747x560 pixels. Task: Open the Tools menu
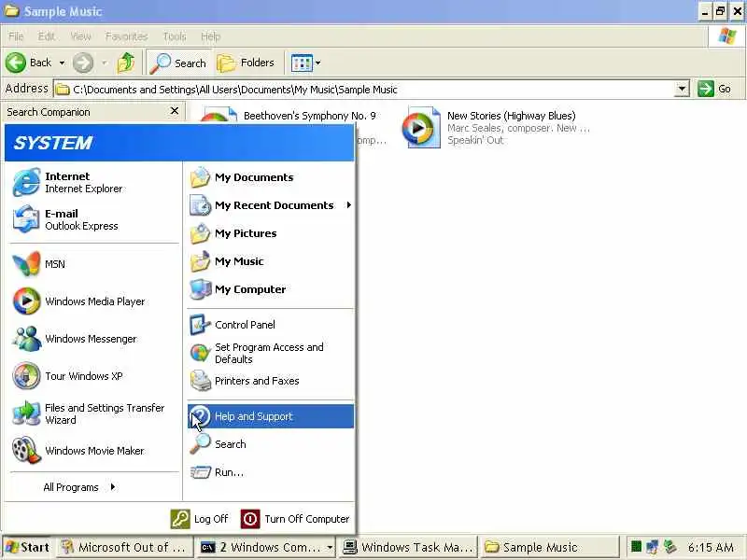pyautogui.click(x=175, y=36)
